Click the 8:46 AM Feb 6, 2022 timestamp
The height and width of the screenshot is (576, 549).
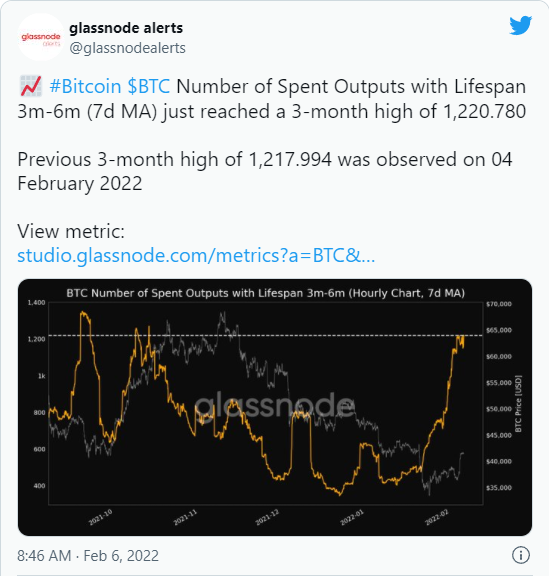click(88, 555)
